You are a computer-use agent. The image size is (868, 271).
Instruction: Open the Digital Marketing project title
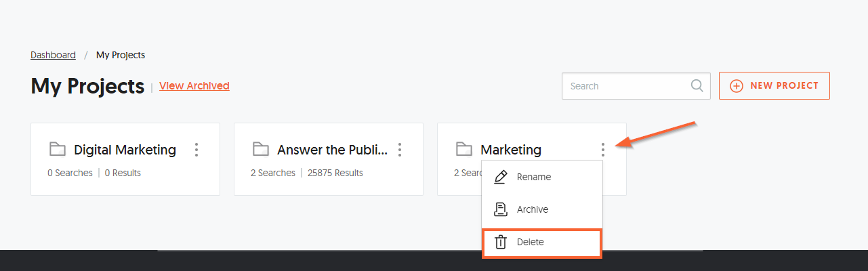pos(125,150)
